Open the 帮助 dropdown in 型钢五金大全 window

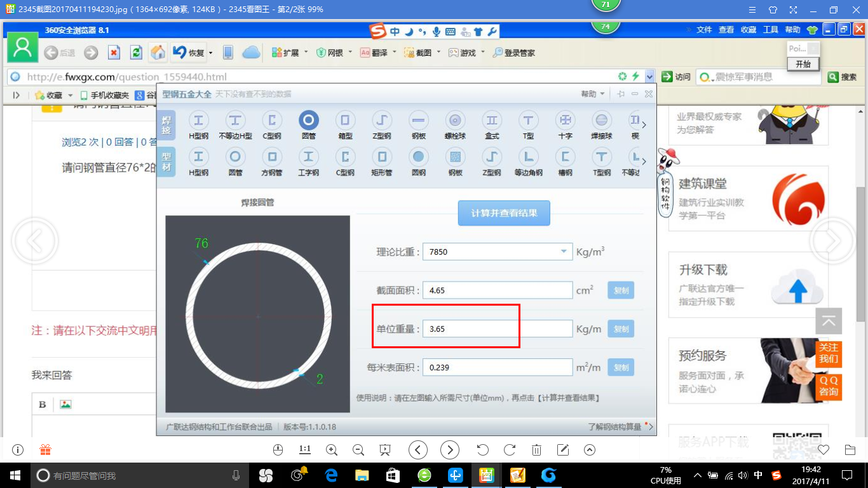click(x=593, y=94)
